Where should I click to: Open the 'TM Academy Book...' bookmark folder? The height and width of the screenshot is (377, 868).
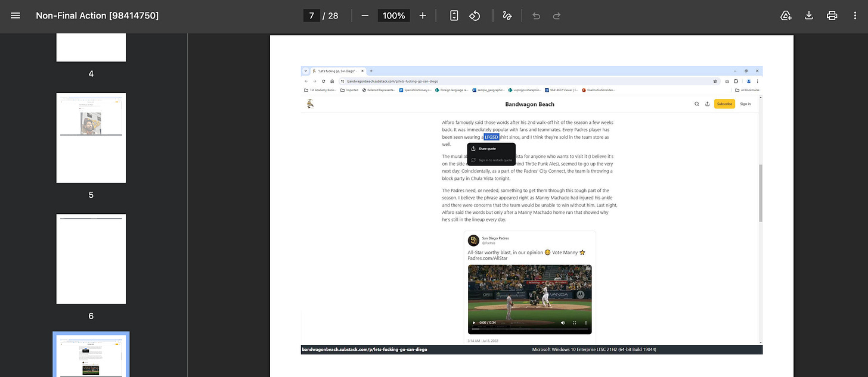point(320,90)
